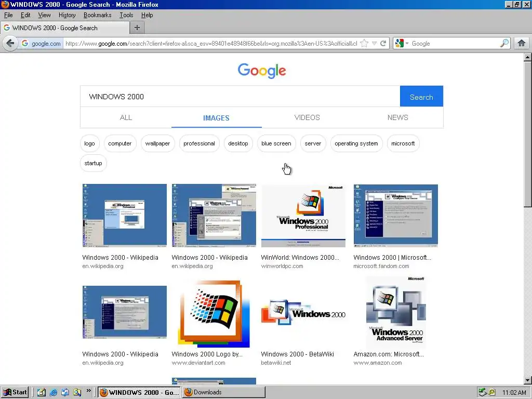Click the WINDOWS 2000 search query field
The height and width of the screenshot is (399, 532).
[x=240, y=96]
